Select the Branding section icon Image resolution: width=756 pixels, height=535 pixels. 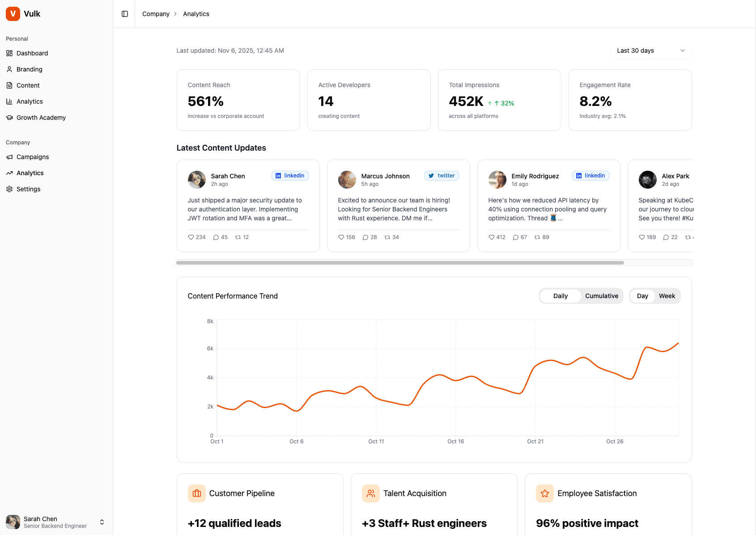click(x=10, y=69)
